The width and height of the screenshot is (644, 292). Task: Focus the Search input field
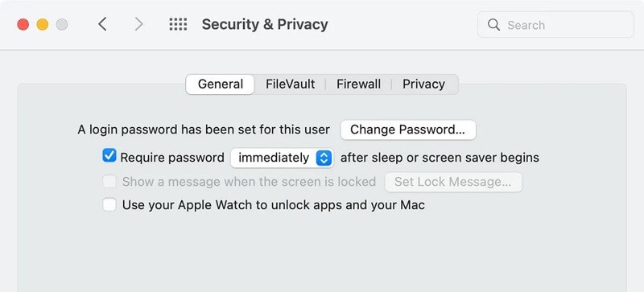[555, 25]
